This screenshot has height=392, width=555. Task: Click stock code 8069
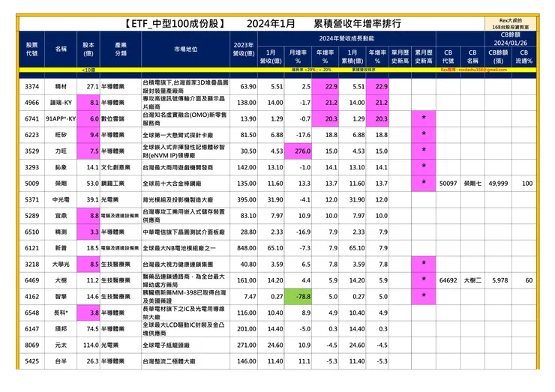(31, 345)
